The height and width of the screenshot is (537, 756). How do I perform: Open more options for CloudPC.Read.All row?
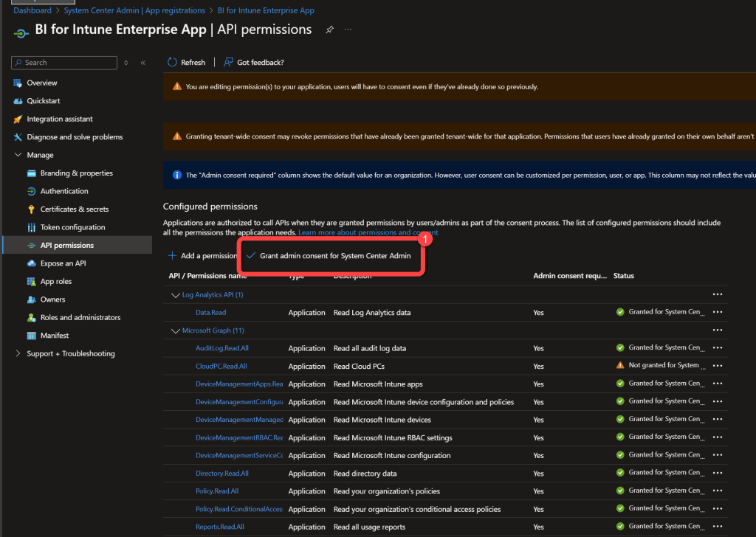pyautogui.click(x=718, y=366)
